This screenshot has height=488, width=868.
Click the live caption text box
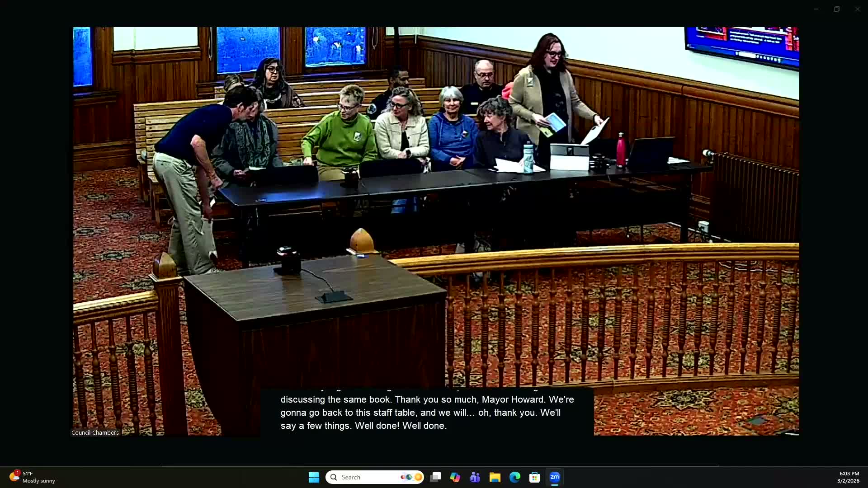pos(427,412)
